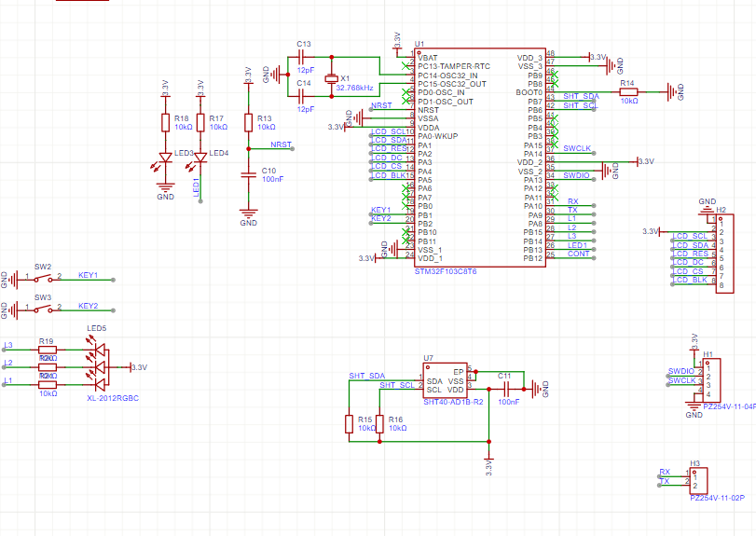Click the R14 resistor symbol
This screenshot has width=756, height=536.
click(x=628, y=92)
